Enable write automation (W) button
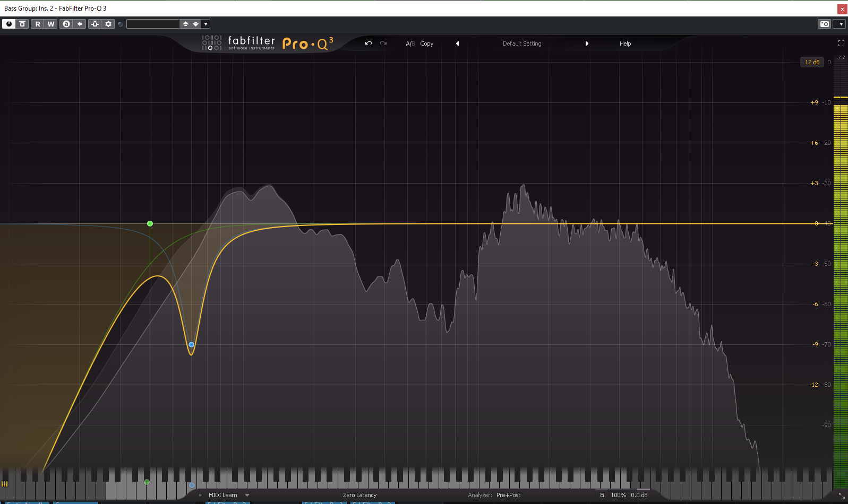 click(x=51, y=24)
